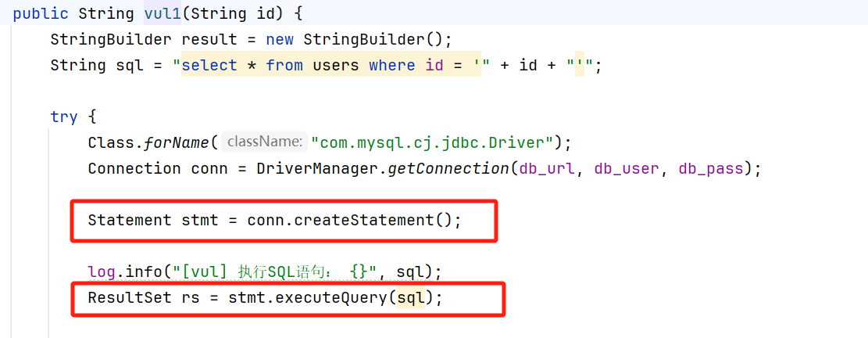Viewport: 868px width, 338px height.
Task: Click the try keyword
Action: tap(64, 117)
